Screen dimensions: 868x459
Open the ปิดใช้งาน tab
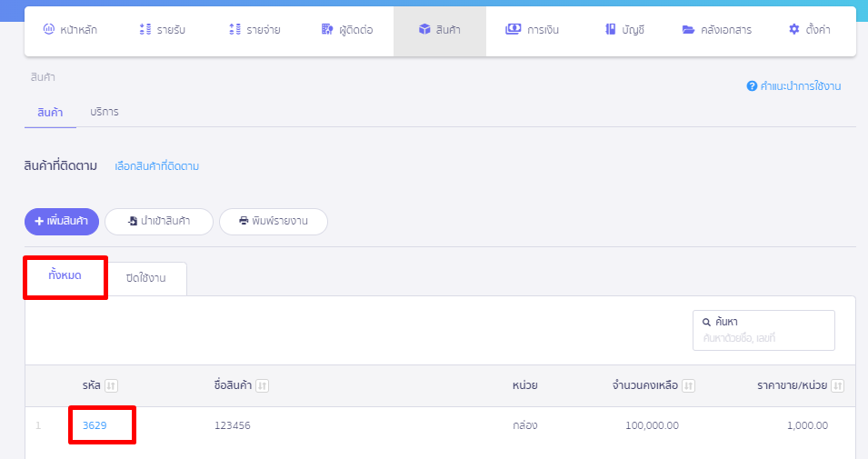[x=145, y=278]
